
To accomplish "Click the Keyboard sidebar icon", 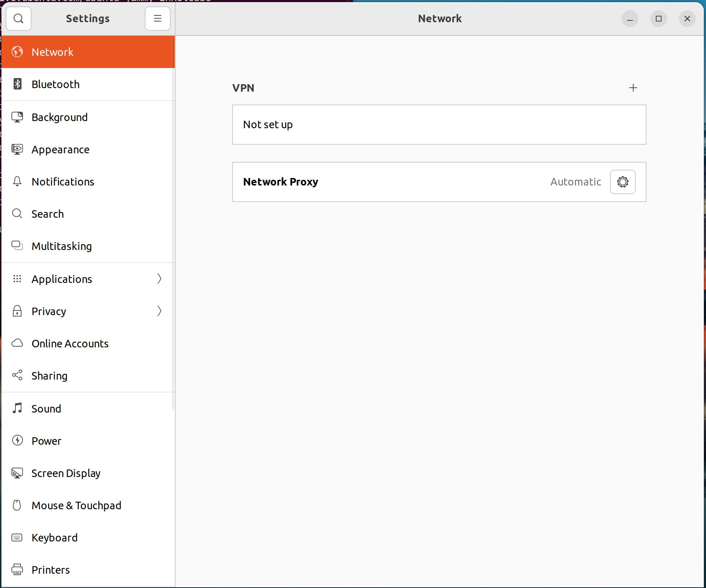I will click(x=17, y=538).
